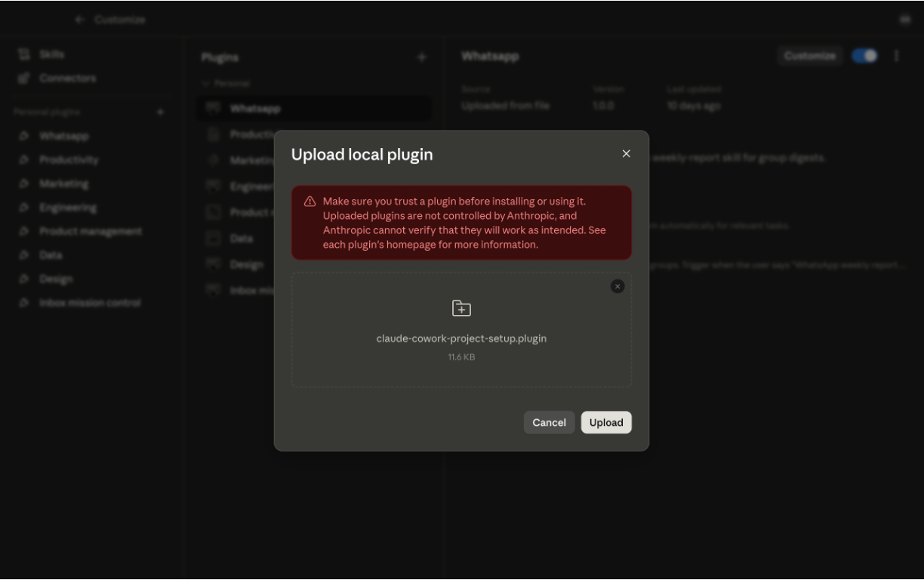This screenshot has width=924, height=580.
Task: Click the Whatsapp plugin icon in sidebar
Action: pos(24,136)
